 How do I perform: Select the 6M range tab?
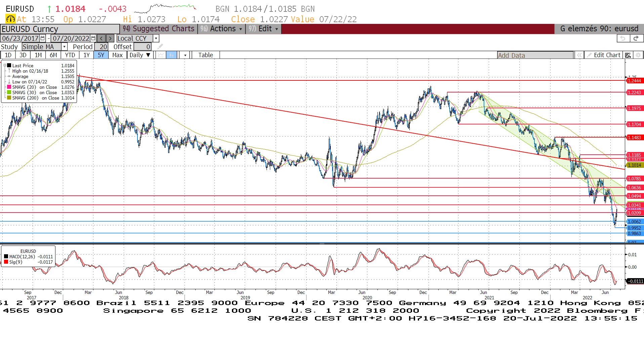pos(53,55)
